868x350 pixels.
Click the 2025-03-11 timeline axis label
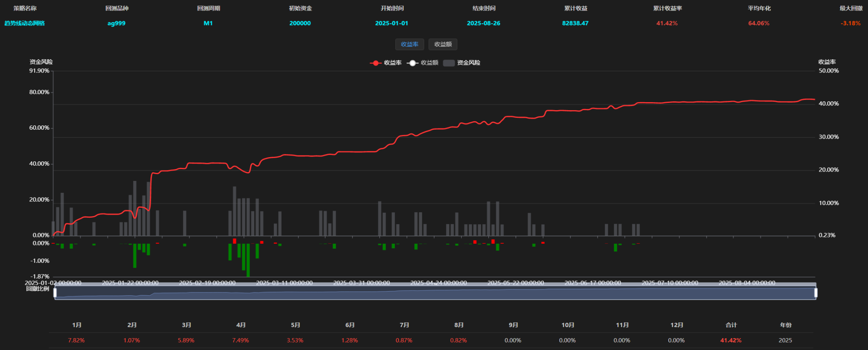[x=284, y=283]
